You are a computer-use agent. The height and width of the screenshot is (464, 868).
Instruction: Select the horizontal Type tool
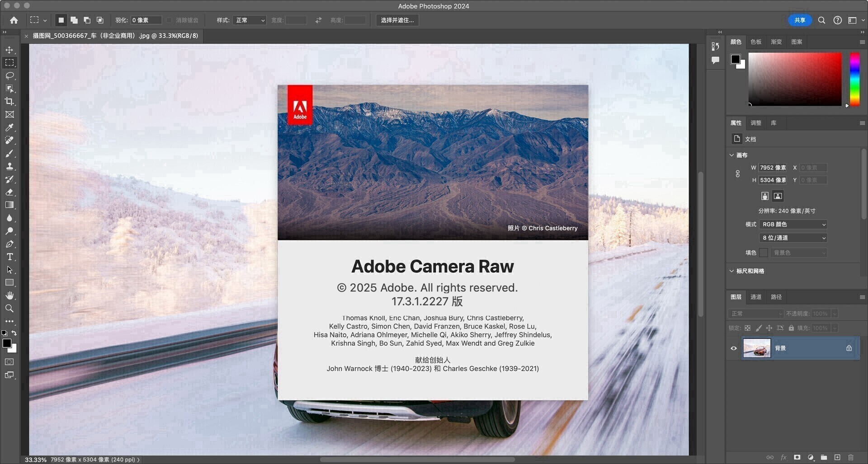[x=9, y=257]
